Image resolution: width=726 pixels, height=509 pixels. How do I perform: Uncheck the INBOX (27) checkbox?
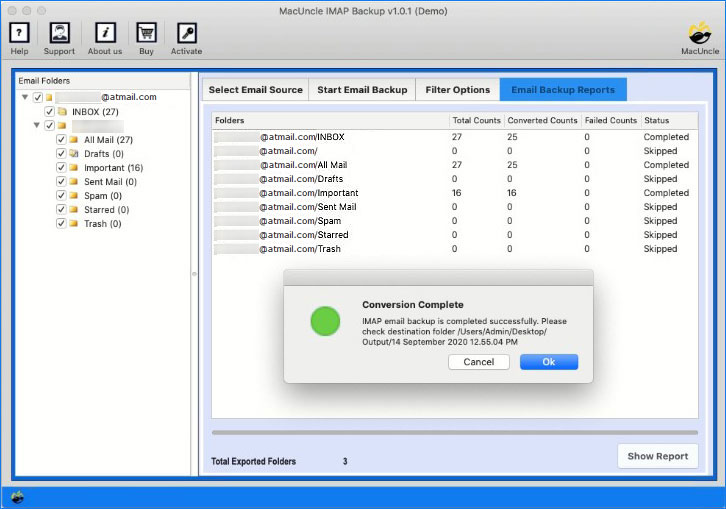pos(50,112)
